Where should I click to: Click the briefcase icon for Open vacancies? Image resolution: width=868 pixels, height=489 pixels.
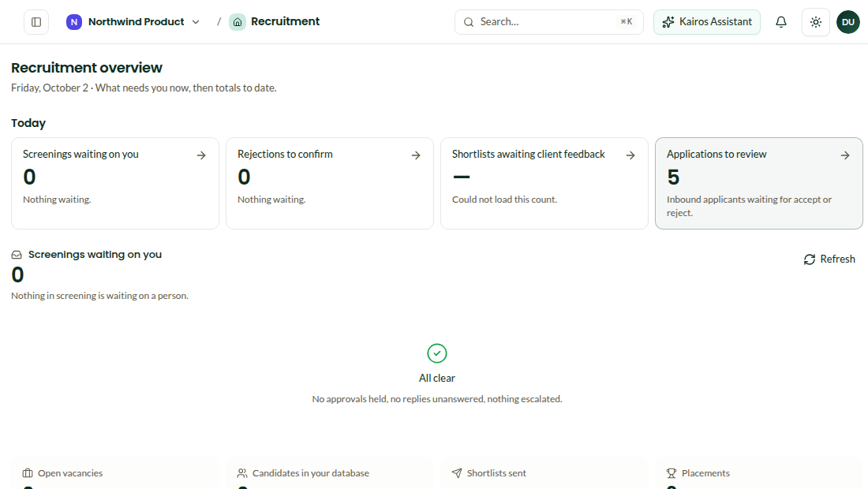28,473
